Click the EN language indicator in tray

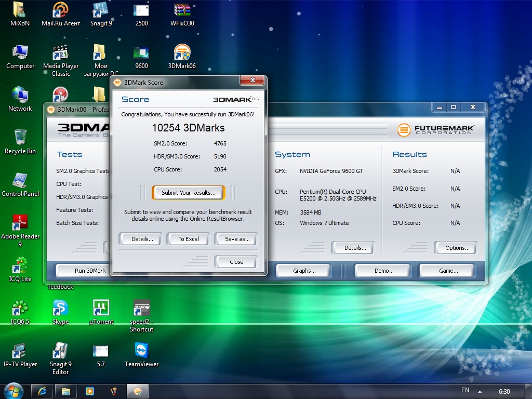[x=465, y=390]
